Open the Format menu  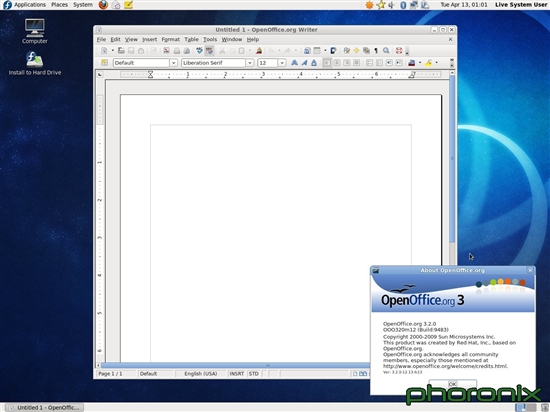click(x=170, y=40)
